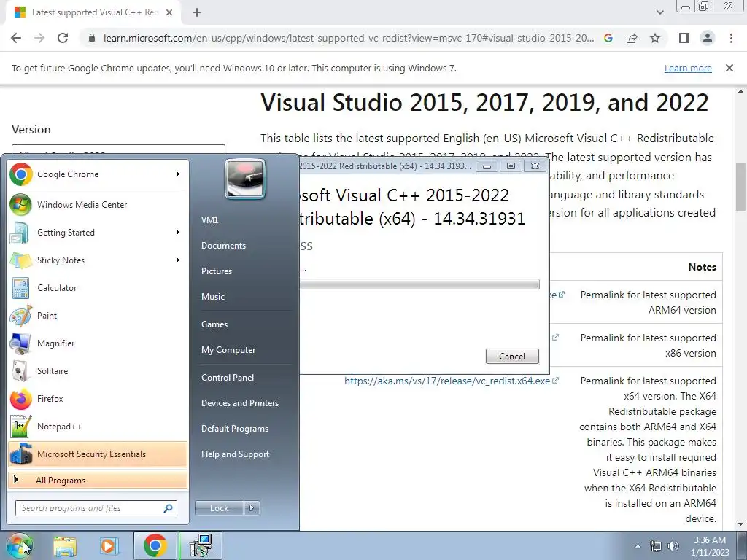Open Chrome three-dot menu
747x560 pixels.
pos(731,38)
